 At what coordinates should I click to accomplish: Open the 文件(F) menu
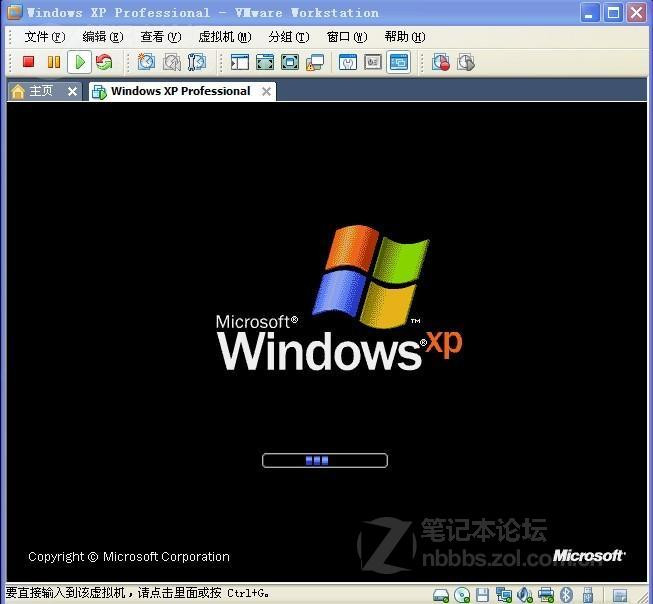point(44,37)
